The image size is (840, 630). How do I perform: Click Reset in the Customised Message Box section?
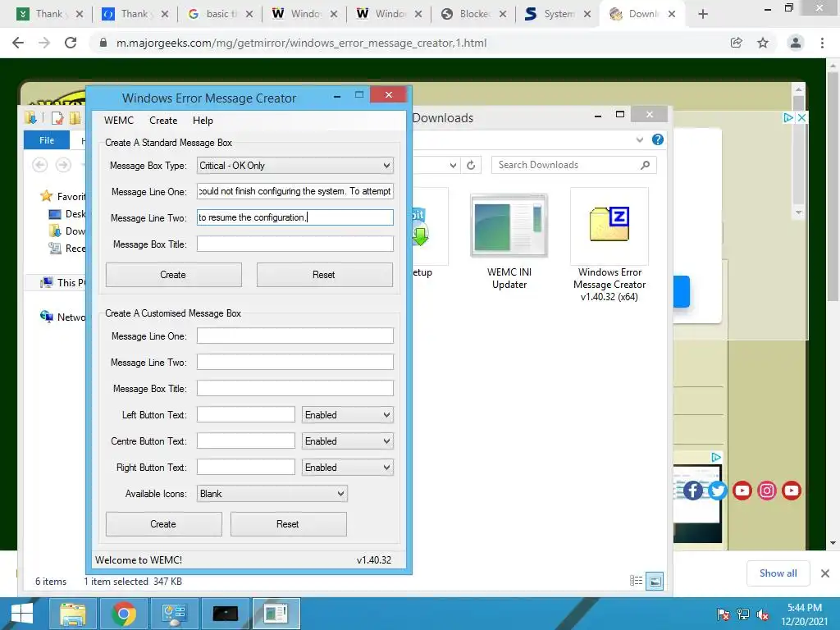[x=288, y=524]
